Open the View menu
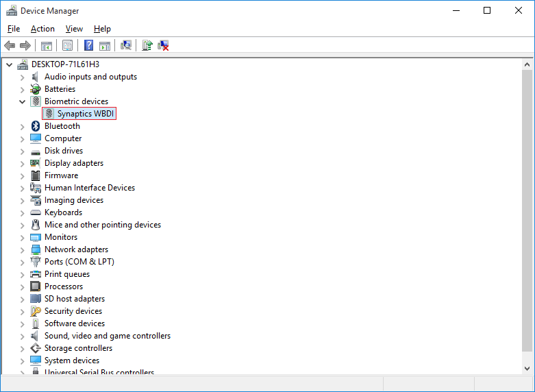 pos(74,29)
